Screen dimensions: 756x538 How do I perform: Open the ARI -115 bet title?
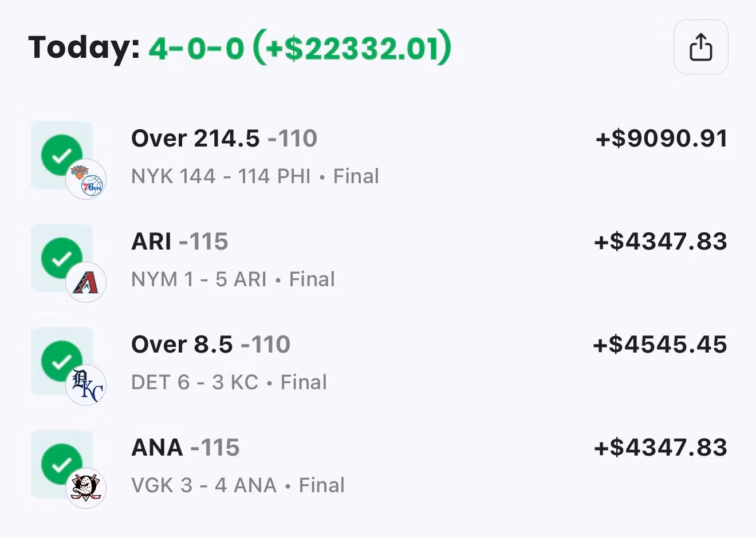pos(180,242)
